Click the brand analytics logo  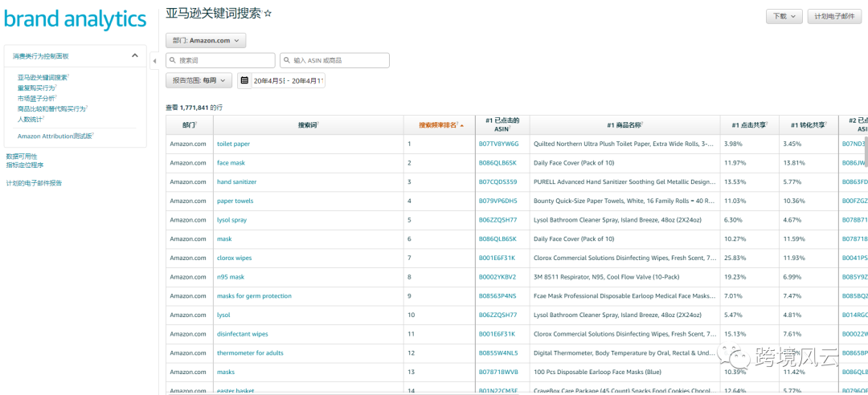[x=76, y=18]
